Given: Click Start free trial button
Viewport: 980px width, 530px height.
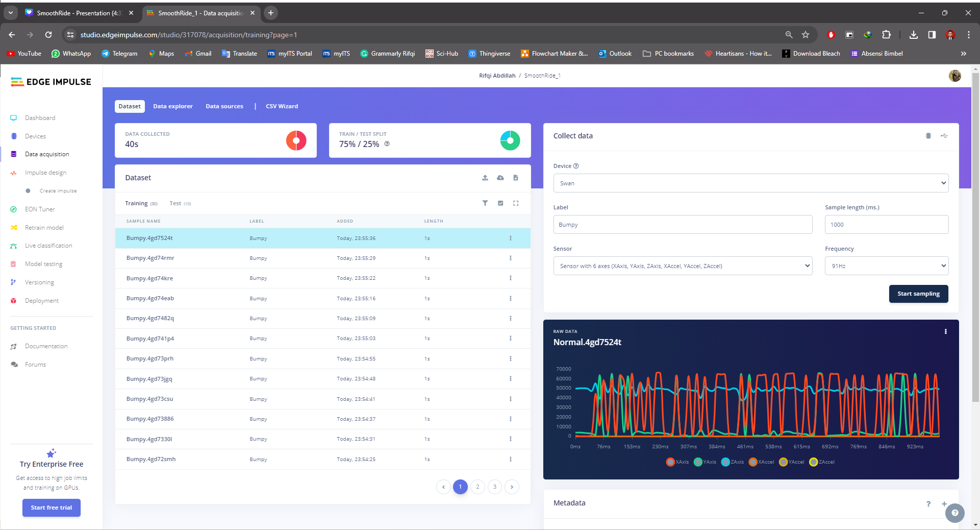Looking at the screenshot, I should click(52, 508).
